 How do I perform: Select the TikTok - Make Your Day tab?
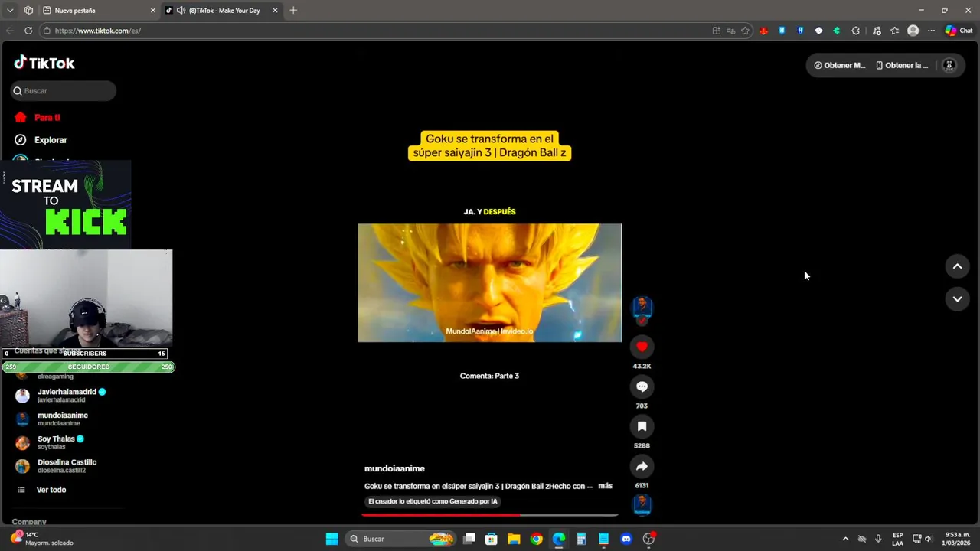point(222,11)
